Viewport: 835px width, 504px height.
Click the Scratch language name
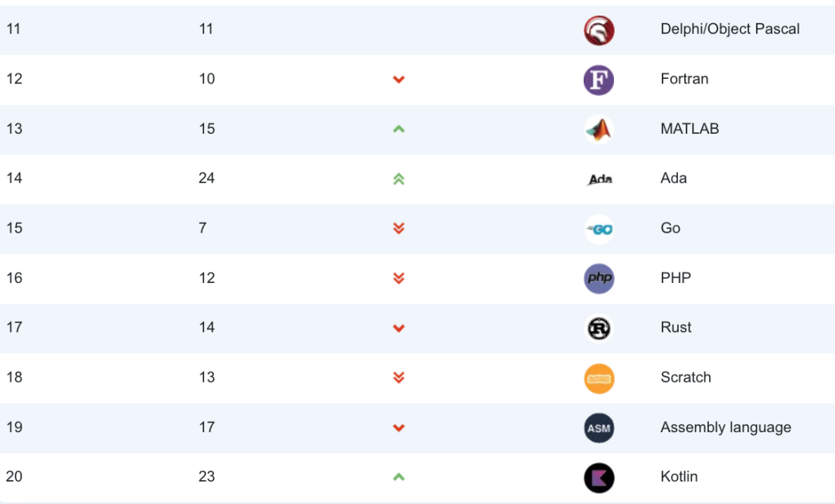pyautogui.click(x=686, y=377)
